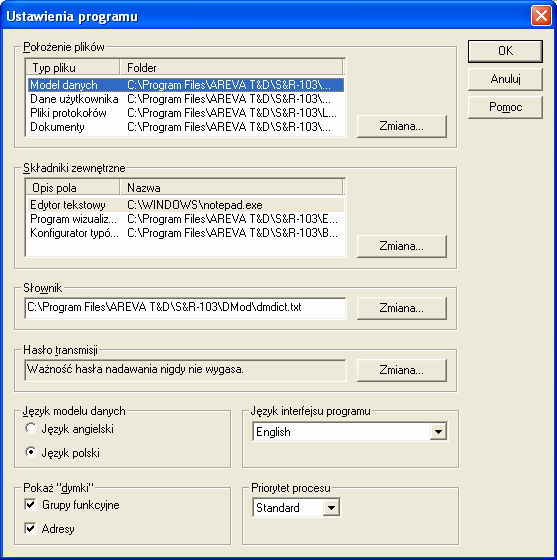Click Opis pola column header
The image size is (557, 560).
pos(73,188)
